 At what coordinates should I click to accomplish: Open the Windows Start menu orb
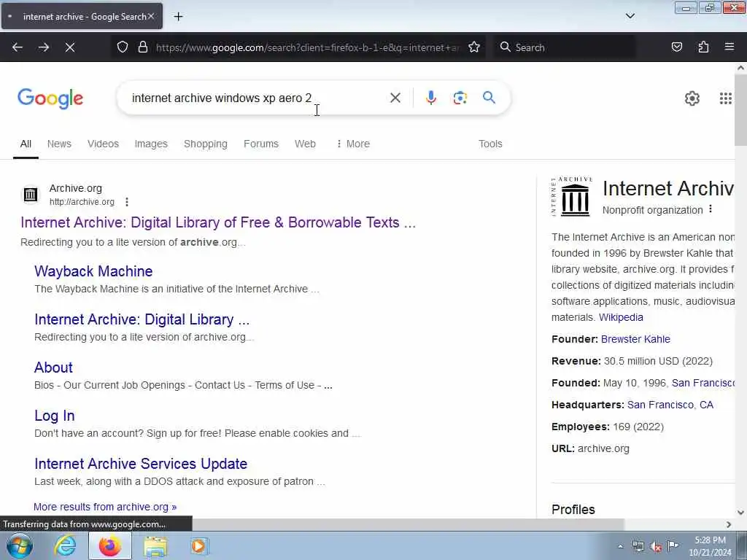click(20, 545)
